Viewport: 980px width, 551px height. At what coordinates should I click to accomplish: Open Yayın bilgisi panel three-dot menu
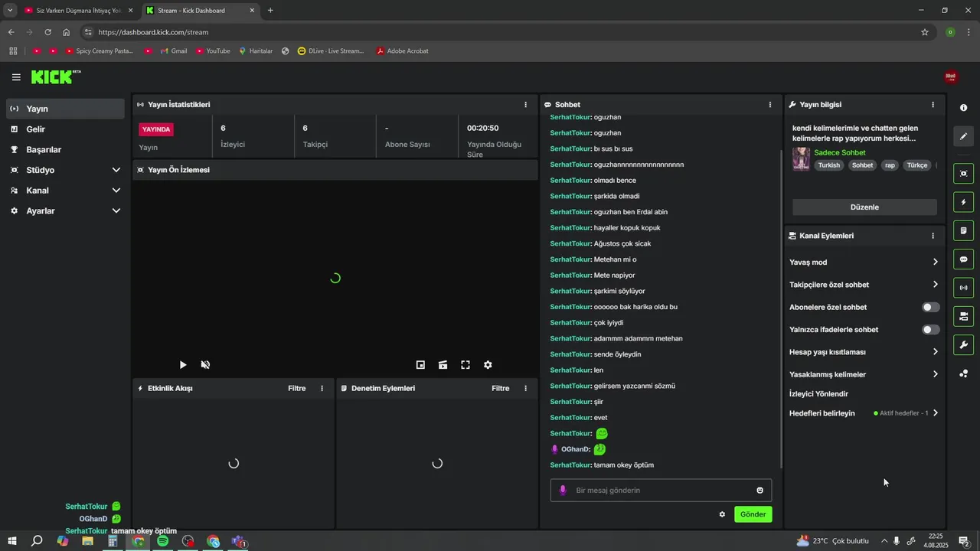(933, 104)
